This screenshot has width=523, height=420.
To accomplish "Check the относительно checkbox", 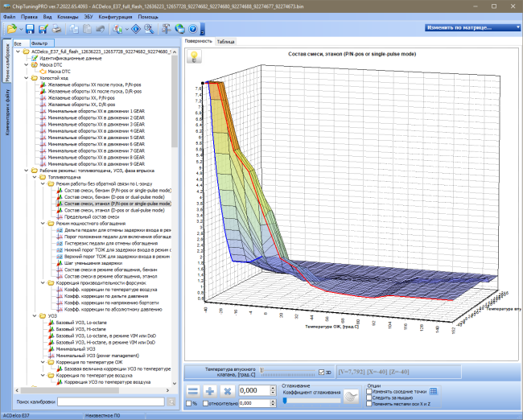I will tap(206, 403).
